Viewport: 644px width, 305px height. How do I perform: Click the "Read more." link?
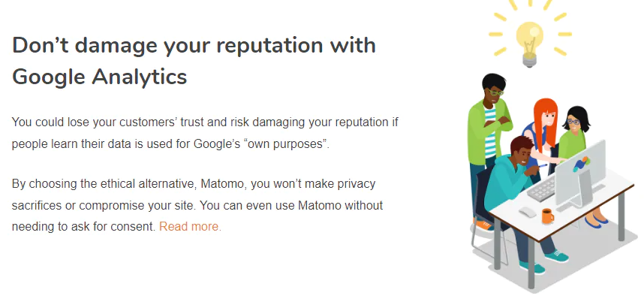point(190,226)
